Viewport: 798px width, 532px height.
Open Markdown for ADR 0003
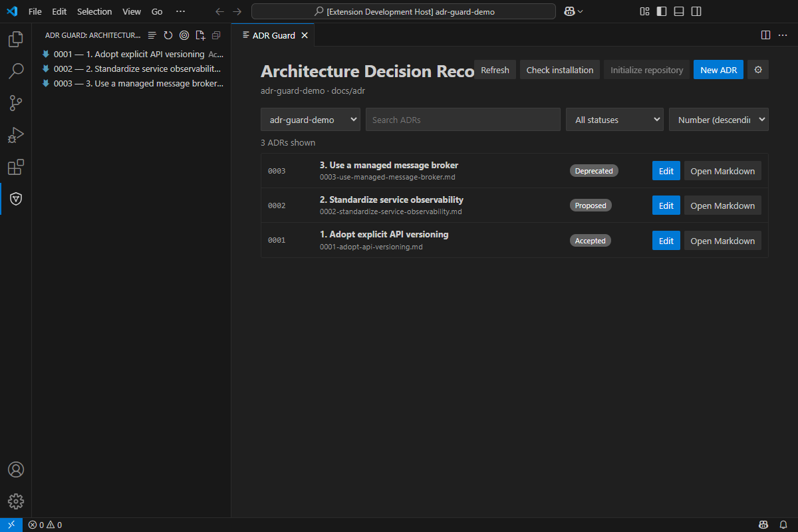click(x=723, y=171)
